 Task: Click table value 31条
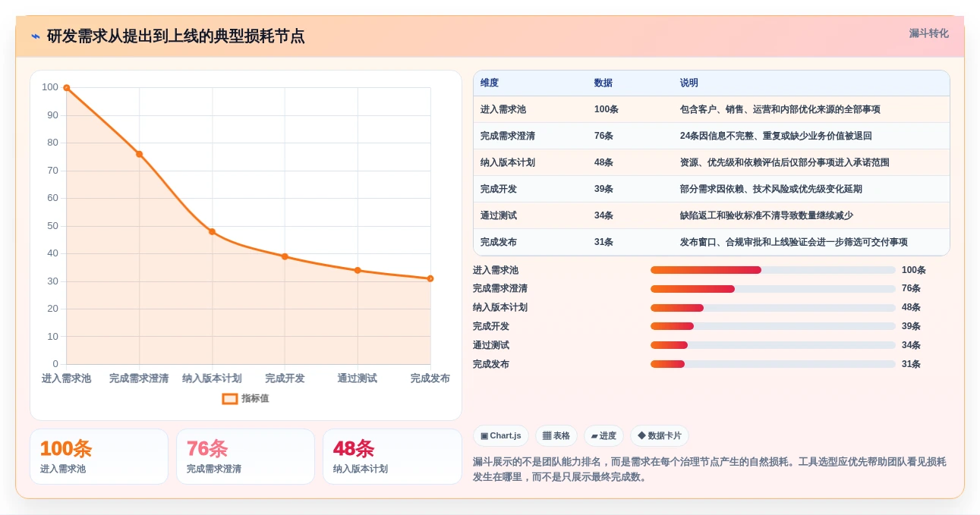pos(604,242)
